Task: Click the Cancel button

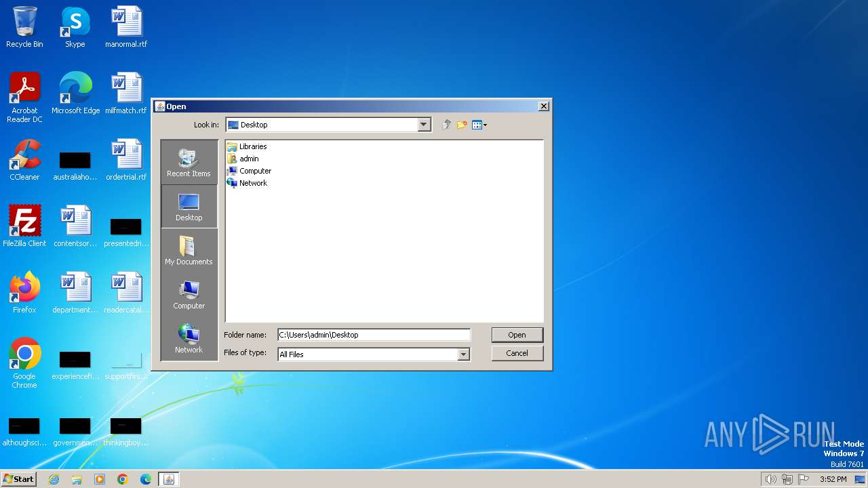Action: tap(517, 353)
